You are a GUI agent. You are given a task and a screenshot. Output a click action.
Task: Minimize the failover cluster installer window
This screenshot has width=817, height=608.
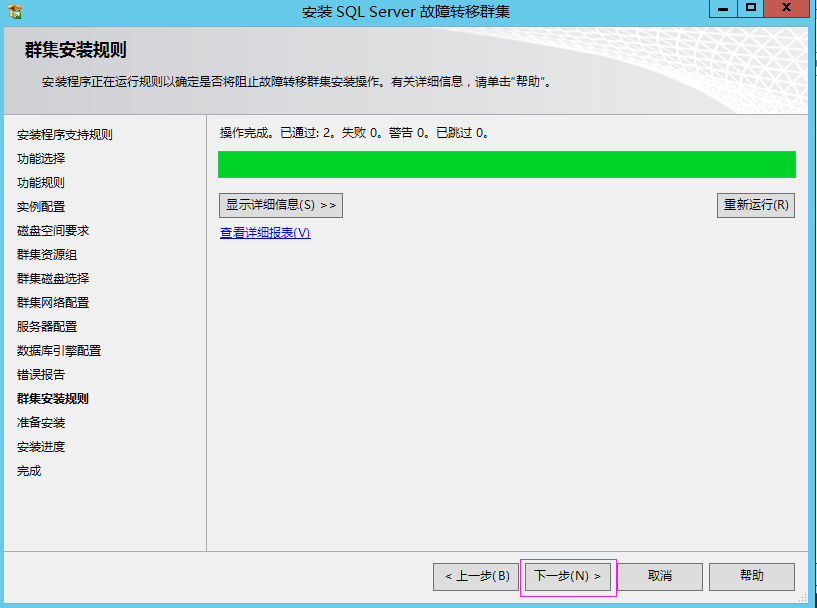coord(724,8)
